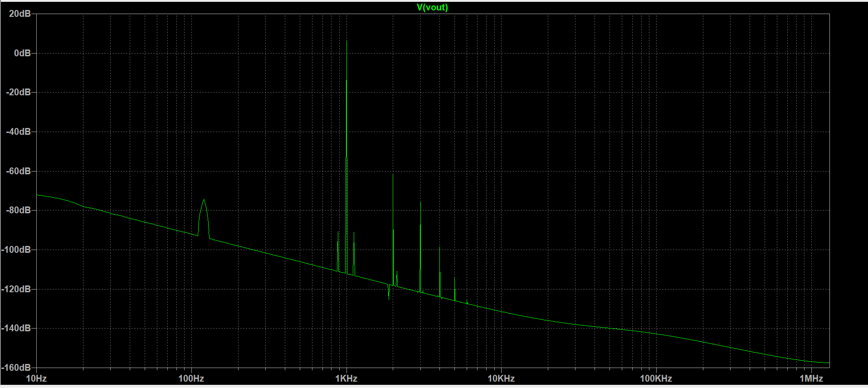This screenshot has height=388, width=868.
Task: Click the fundamental peak at 1KHz
Action: tap(347, 41)
